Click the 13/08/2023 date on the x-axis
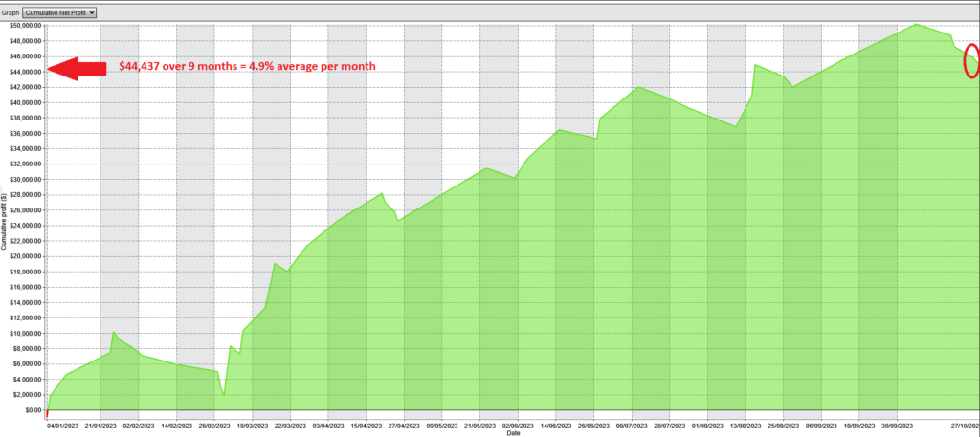This screenshot has width=980, height=437. click(x=746, y=425)
